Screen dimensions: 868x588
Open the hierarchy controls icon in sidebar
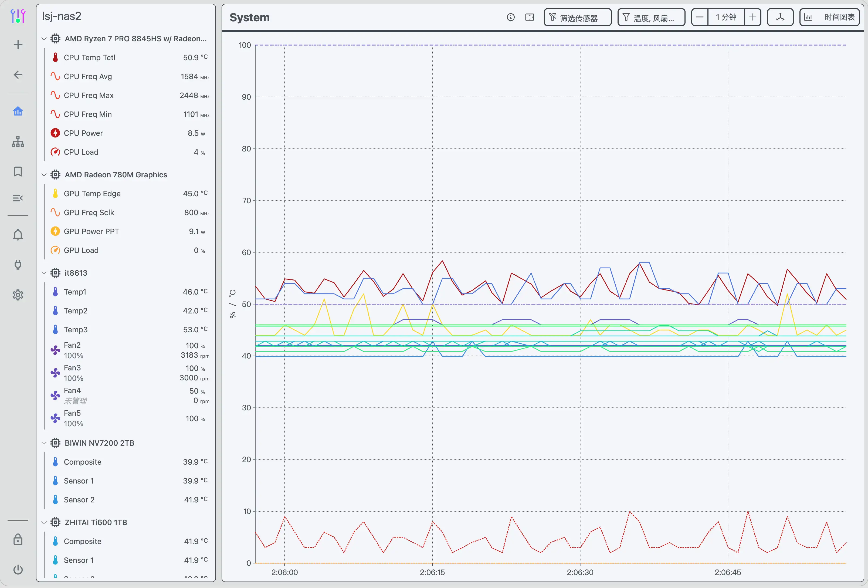[x=18, y=141]
